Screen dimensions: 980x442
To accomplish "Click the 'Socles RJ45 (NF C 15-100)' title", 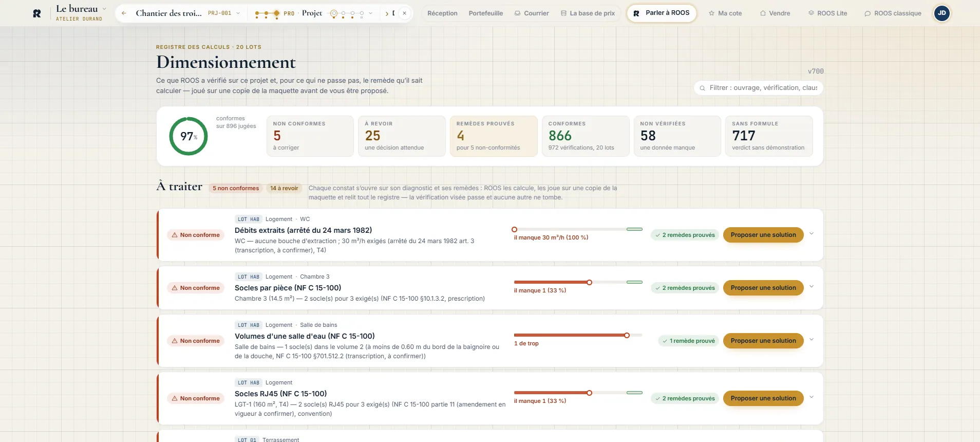I will (280, 394).
